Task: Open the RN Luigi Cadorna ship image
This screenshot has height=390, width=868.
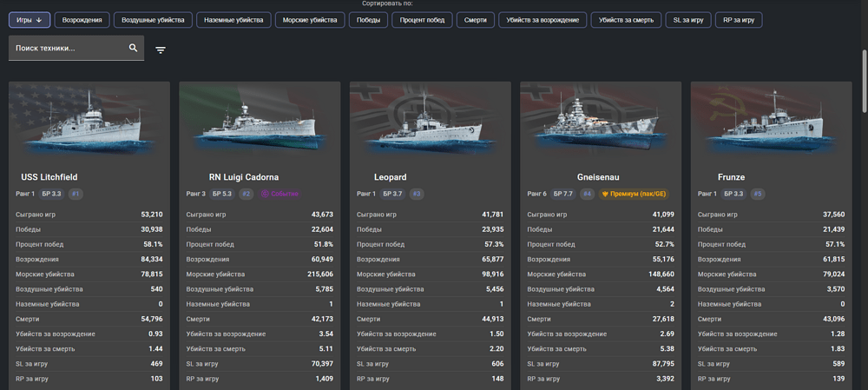Action: point(260,122)
